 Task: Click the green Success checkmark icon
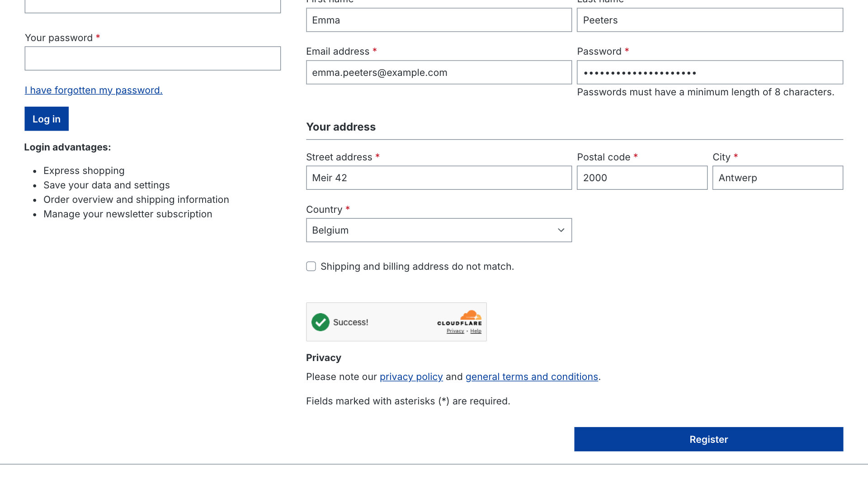pyautogui.click(x=321, y=322)
